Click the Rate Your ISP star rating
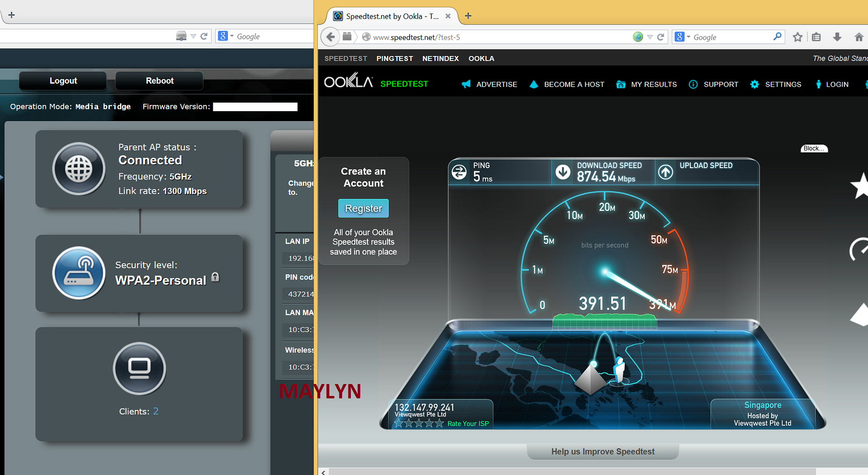The width and height of the screenshot is (868, 475). (419, 423)
